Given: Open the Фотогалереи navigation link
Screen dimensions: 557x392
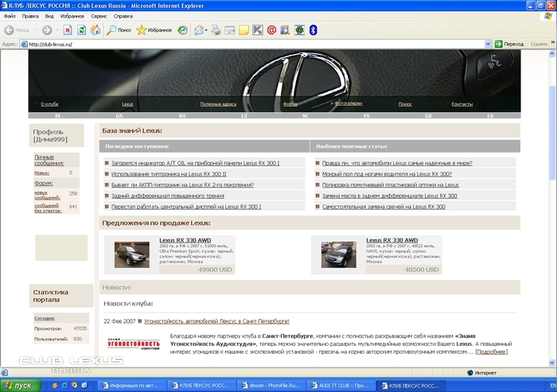Looking at the screenshot, I should pyautogui.click(x=349, y=103).
